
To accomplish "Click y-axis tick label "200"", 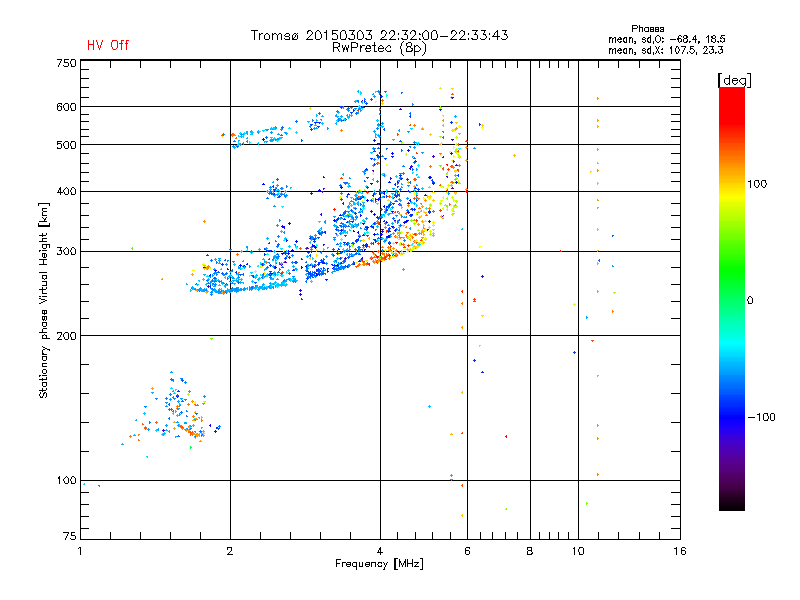I will click(66, 336).
